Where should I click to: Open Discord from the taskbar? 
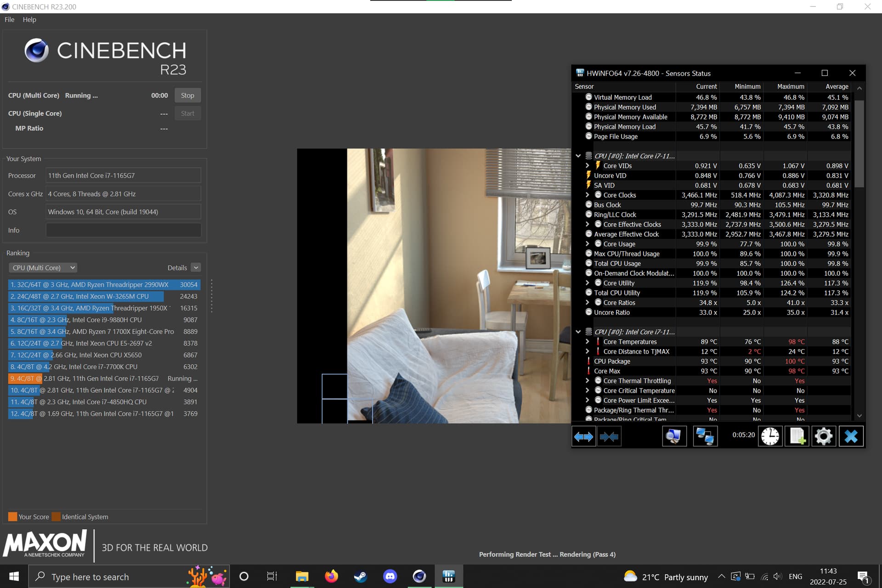coord(390,577)
